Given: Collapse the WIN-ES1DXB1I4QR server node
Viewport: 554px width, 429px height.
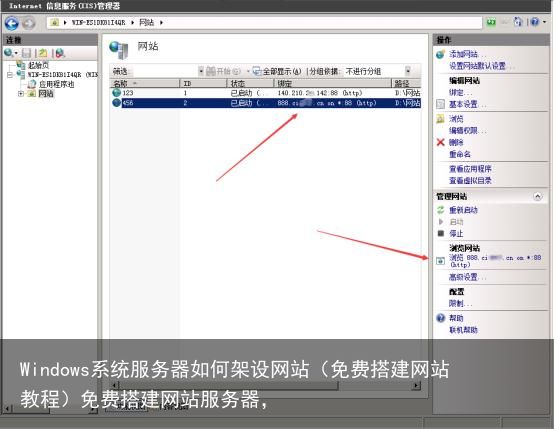Looking at the screenshot, I should click(x=10, y=75).
